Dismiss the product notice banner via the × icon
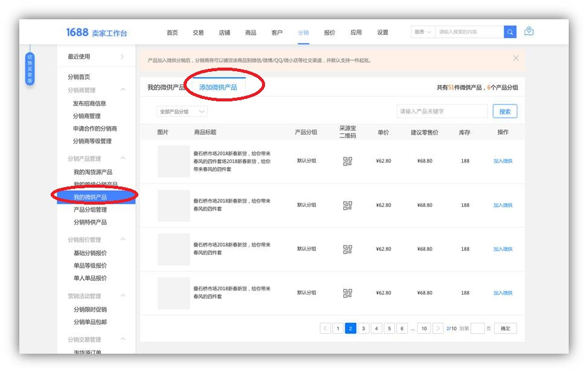588x373 pixels. point(516,58)
